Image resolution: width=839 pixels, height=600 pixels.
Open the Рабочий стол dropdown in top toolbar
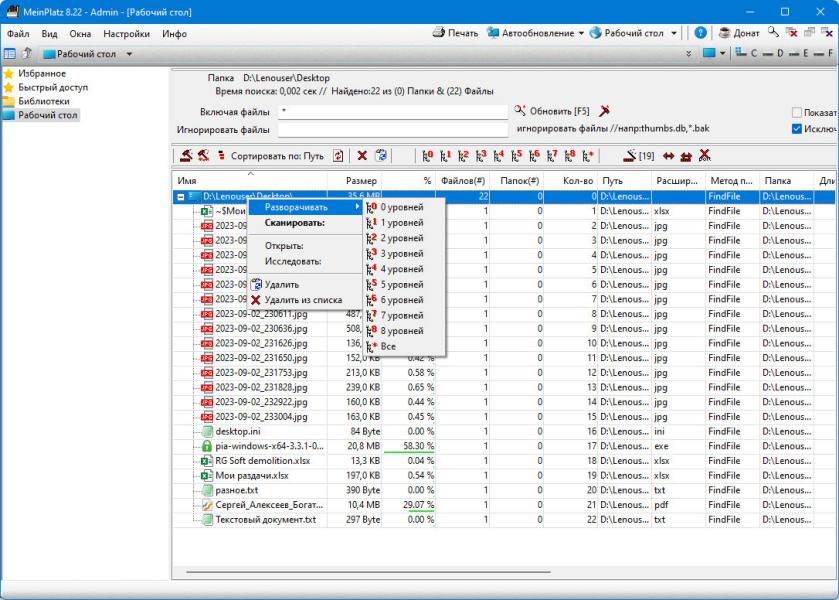(674, 33)
